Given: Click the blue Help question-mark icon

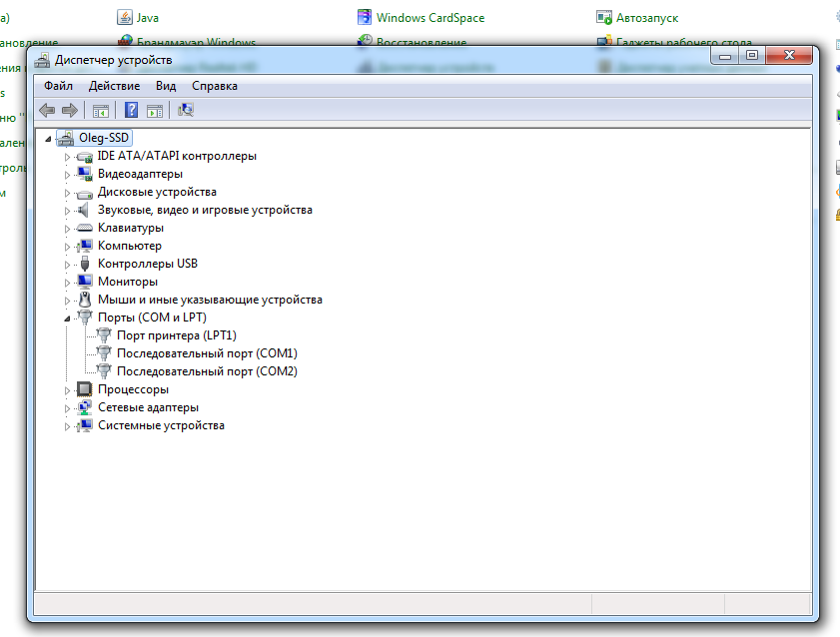Looking at the screenshot, I should click(x=131, y=110).
